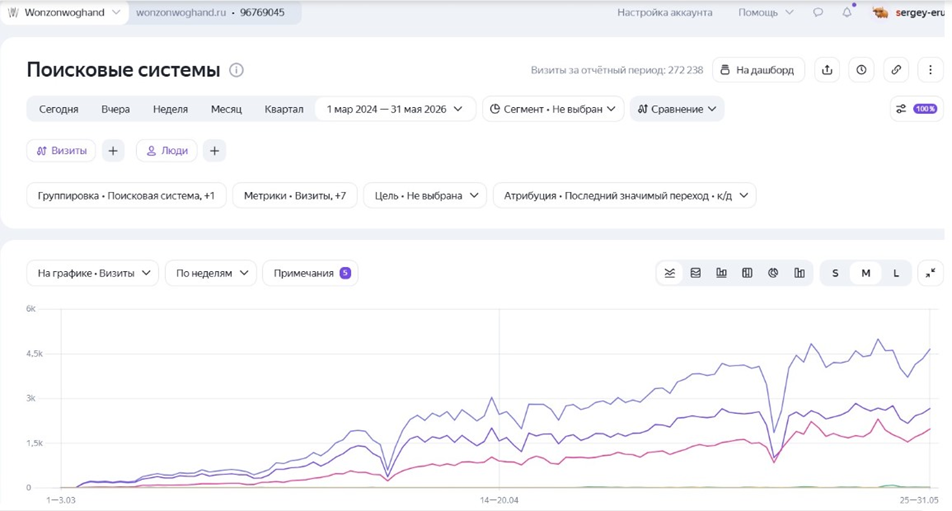Select the Месяц period tab
Viewport: 952px width, 511px height.
coord(226,109)
